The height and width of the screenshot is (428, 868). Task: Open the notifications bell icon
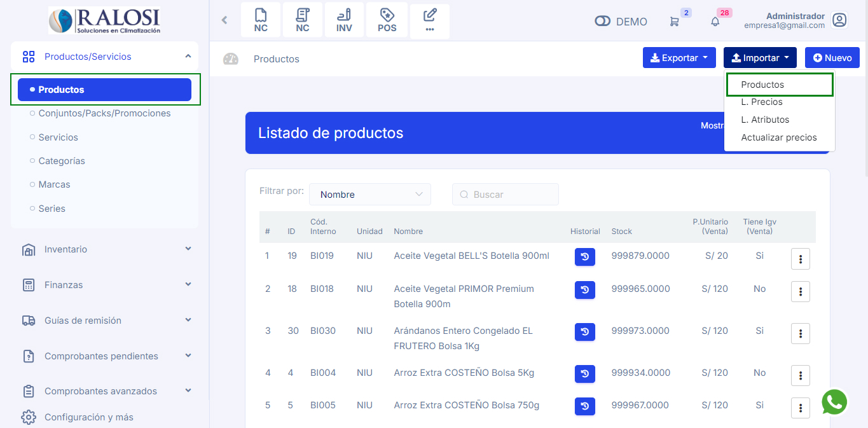pyautogui.click(x=715, y=22)
